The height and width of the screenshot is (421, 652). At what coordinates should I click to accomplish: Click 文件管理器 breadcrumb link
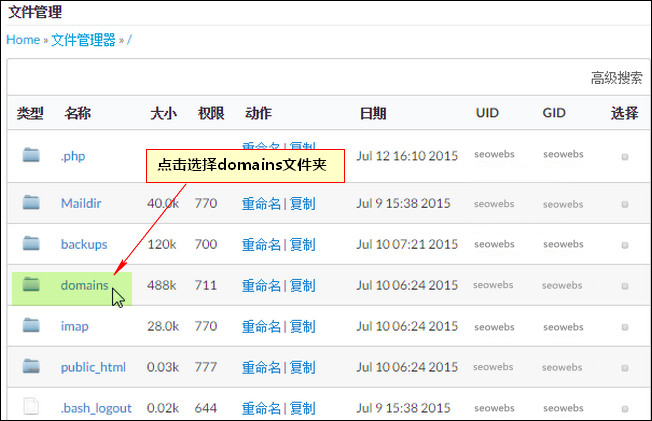(83, 40)
